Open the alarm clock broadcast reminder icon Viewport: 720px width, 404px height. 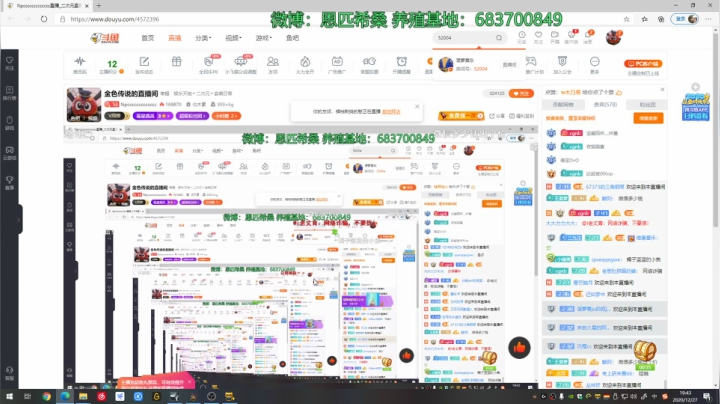point(401,65)
